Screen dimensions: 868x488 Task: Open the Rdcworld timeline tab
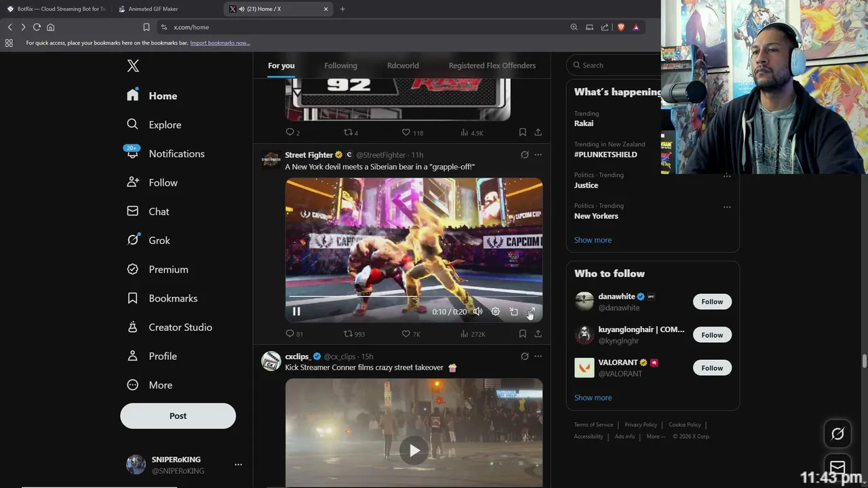(x=403, y=66)
